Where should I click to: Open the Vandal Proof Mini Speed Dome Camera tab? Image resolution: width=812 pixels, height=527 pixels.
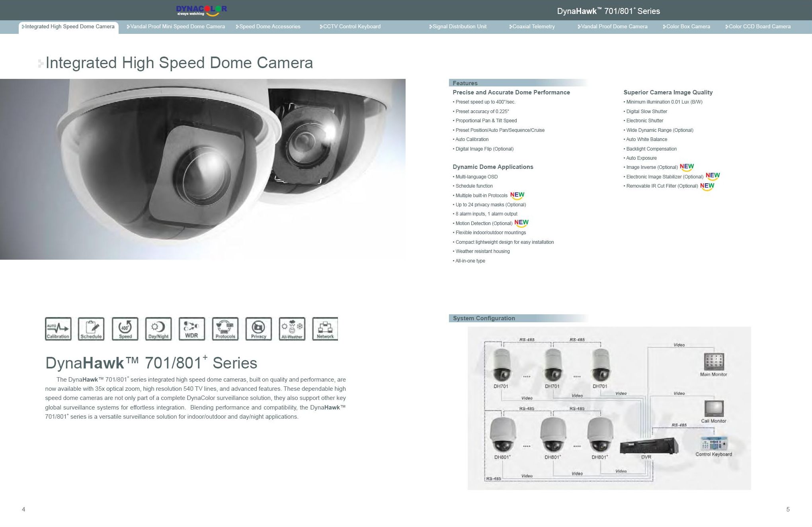176,27
